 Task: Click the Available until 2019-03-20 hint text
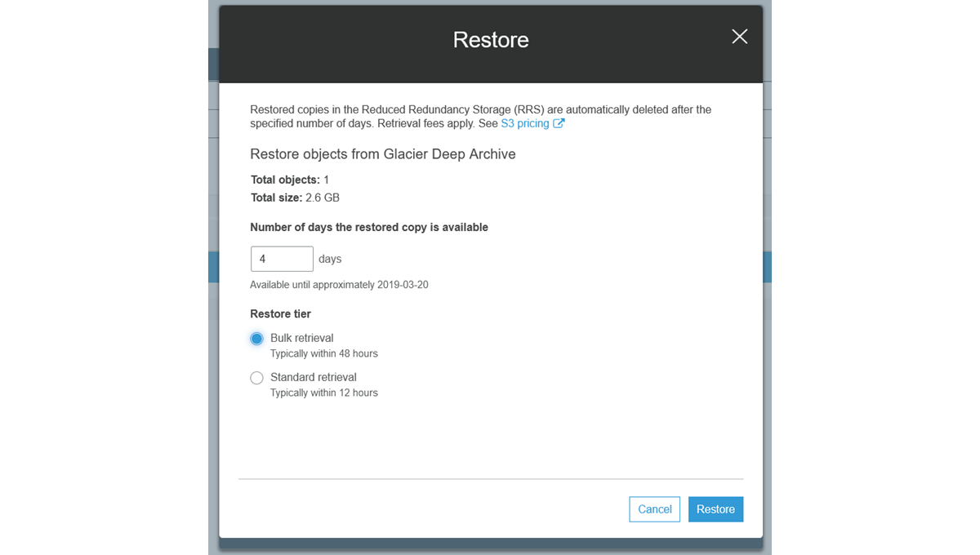(339, 285)
